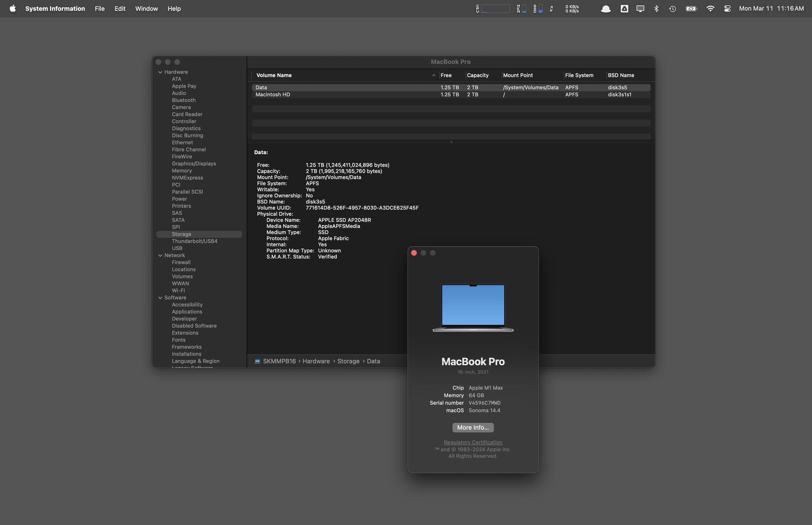Screen dimensions: 812x525
Task: Open the Apple menu
Action: 13,8
